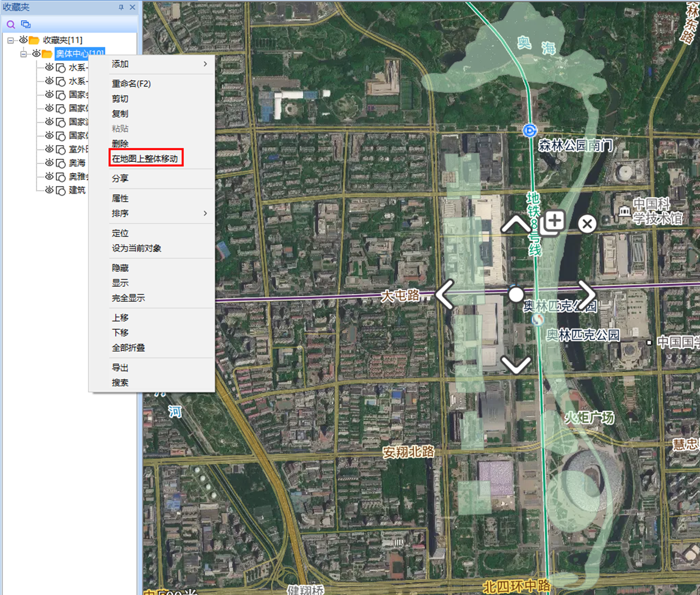Toggle visibility eye of 收藏夹[11] root folder
This screenshot has height=595, width=700.
pyautogui.click(x=23, y=40)
